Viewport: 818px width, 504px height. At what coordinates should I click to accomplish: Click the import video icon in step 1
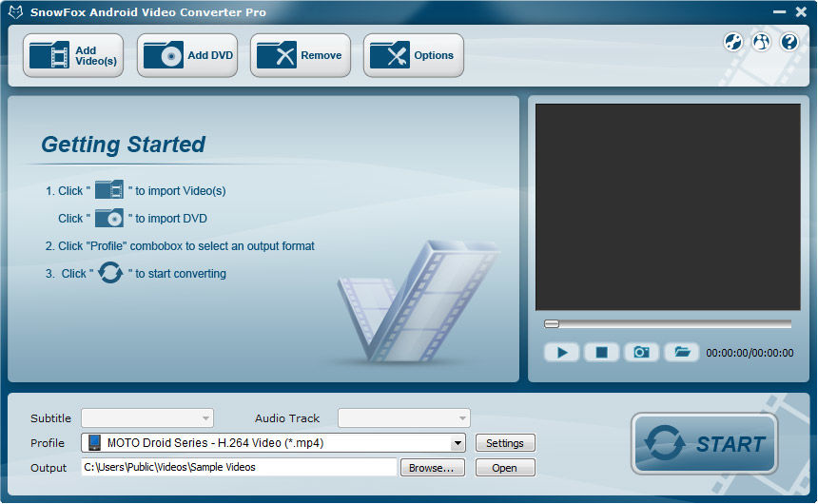tap(109, 189)
